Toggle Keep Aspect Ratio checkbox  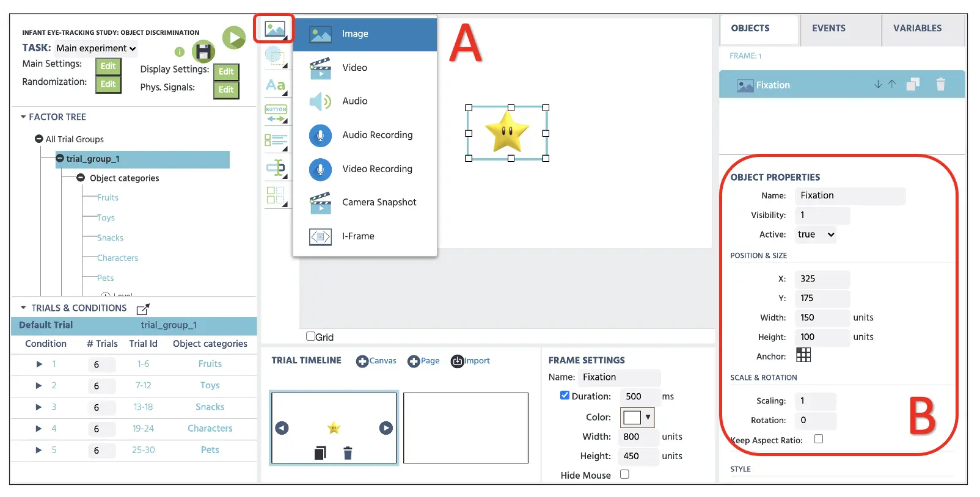click(x=819, y=439)
